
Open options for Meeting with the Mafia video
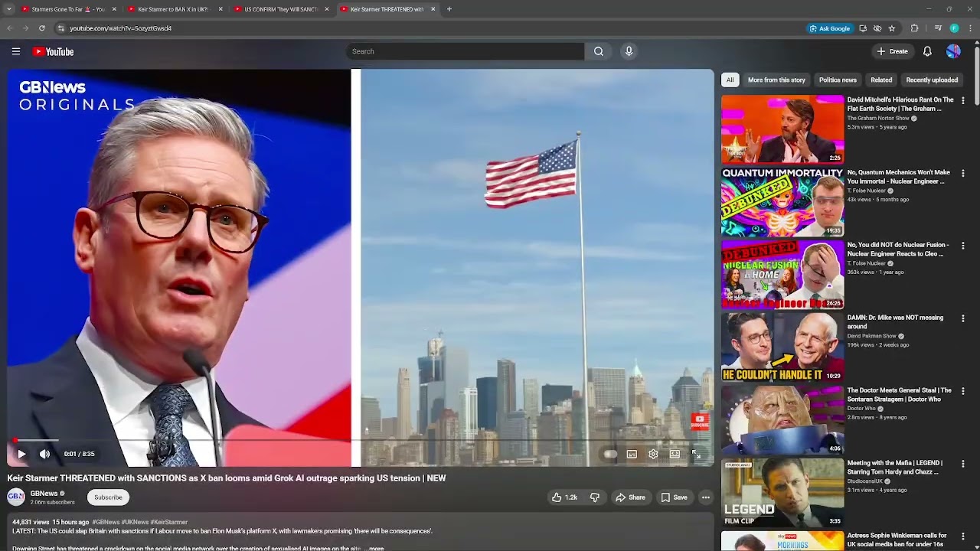(963, 464)
